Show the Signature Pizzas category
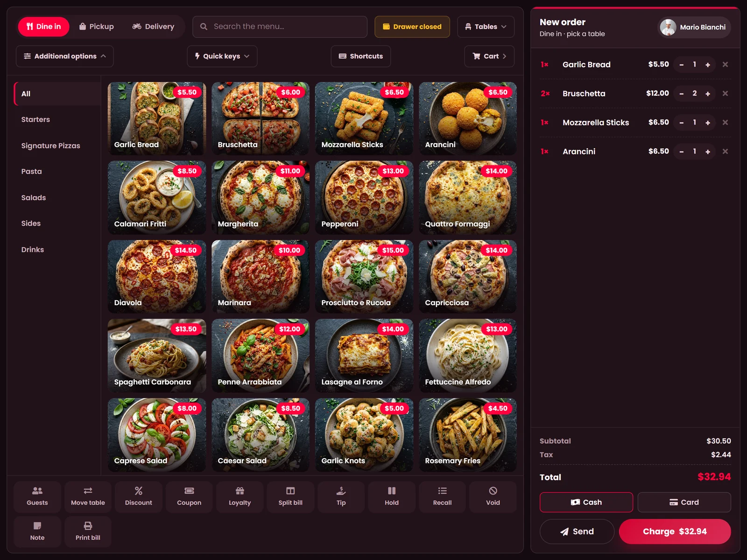The height and width of the screenshot is (560, 747). click(58, 146)
